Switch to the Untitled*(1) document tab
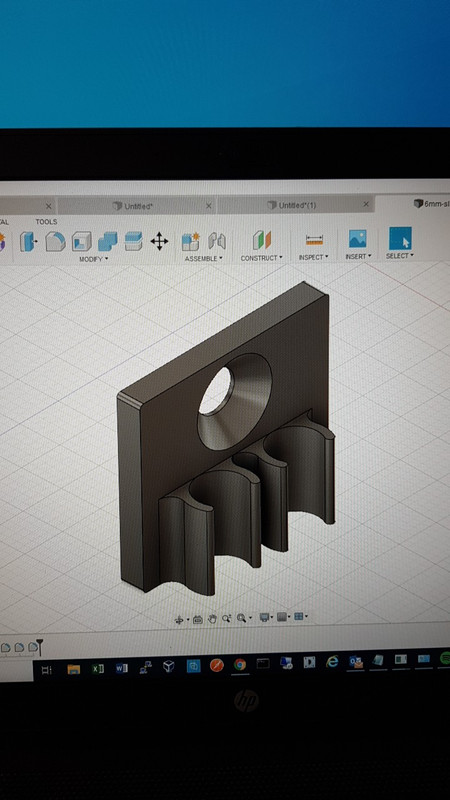The image size is (450, 800). tap(297, 205)
